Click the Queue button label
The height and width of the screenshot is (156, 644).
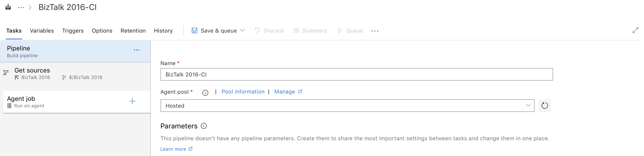point(354,31)
